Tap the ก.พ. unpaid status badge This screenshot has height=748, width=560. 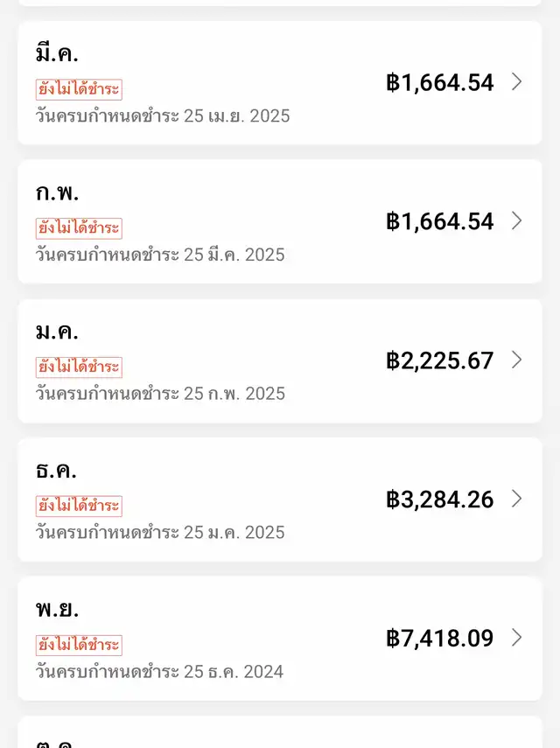tap(79, 228)
